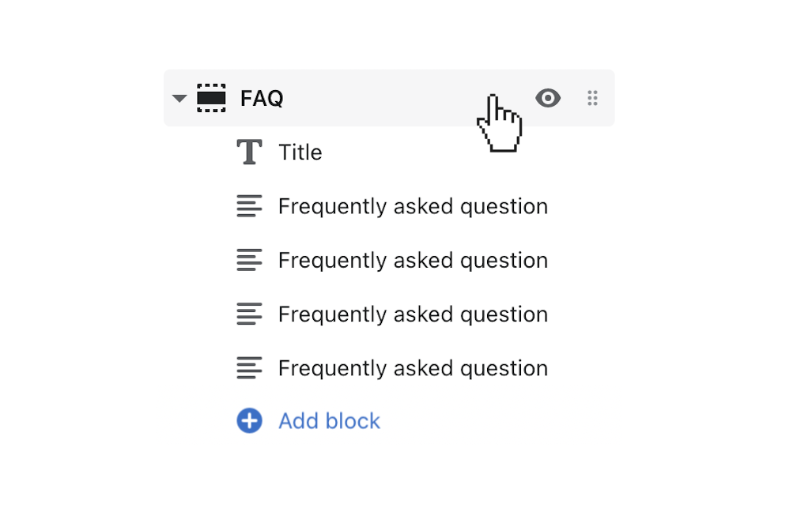Image resolution: width=812 pixels, height=508 pixels.
Task: Click the first Frequently asked question icon
Action: (x=248, y=205)
